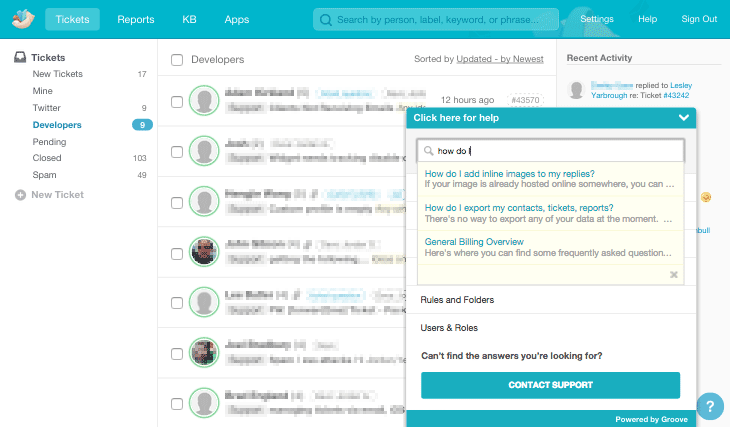Click the Tickets inbox tray icon in sidebar

click(20, 58)
